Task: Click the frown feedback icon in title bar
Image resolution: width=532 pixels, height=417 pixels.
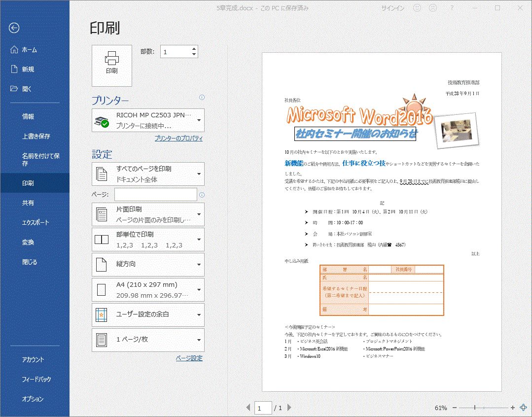Action: point(433,8)
